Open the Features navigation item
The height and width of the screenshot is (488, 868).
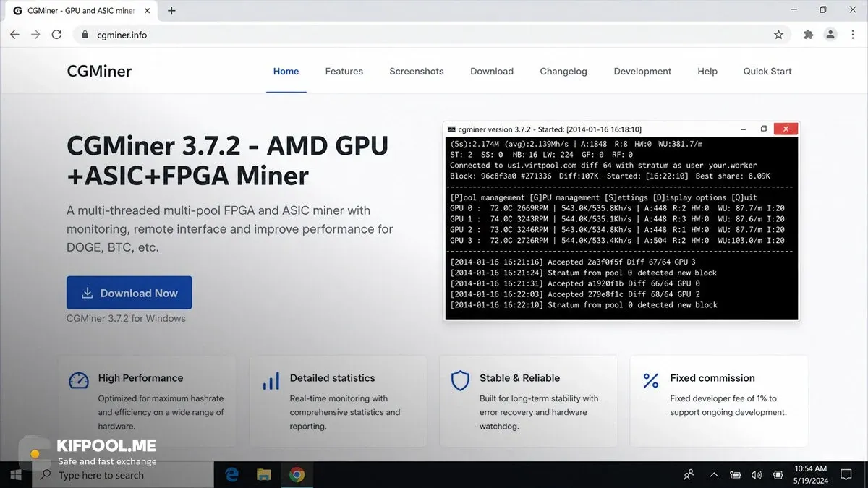(344, 71)
